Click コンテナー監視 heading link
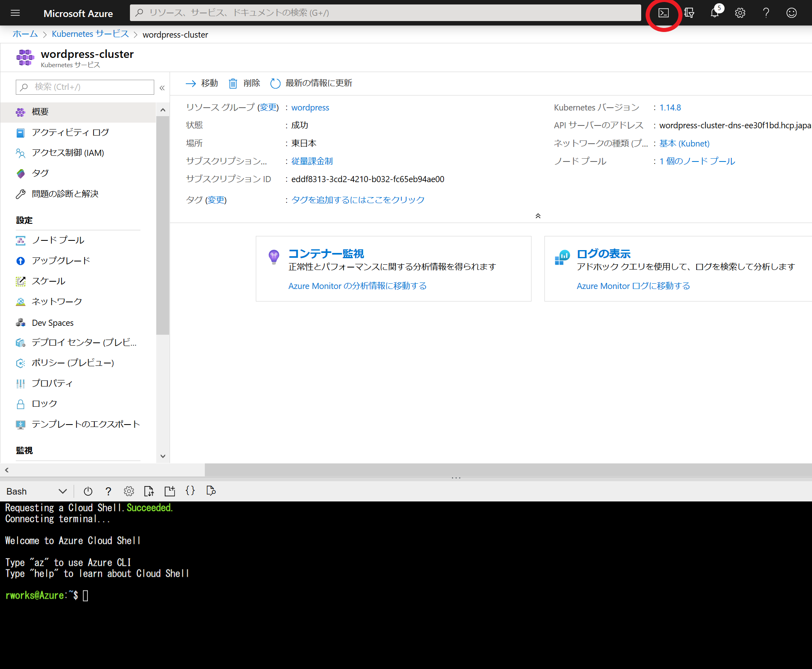812x669 pixels. (x=326, y=254)
